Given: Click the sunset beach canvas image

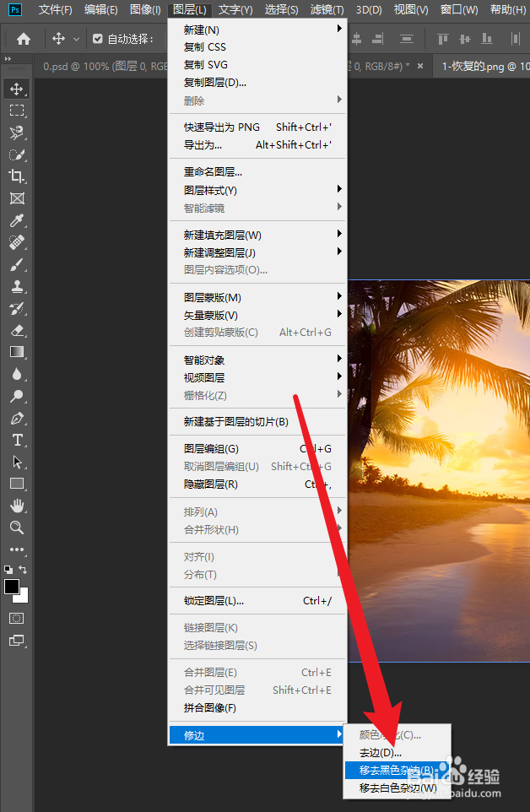Looking at the screenshot, I should click(439, 470).
